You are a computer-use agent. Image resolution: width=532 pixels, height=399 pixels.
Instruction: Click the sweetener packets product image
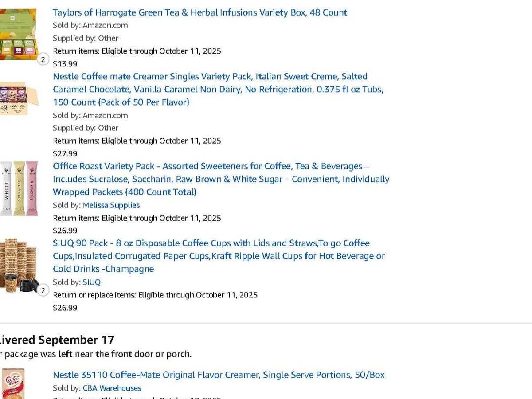[x=19, y=188]
